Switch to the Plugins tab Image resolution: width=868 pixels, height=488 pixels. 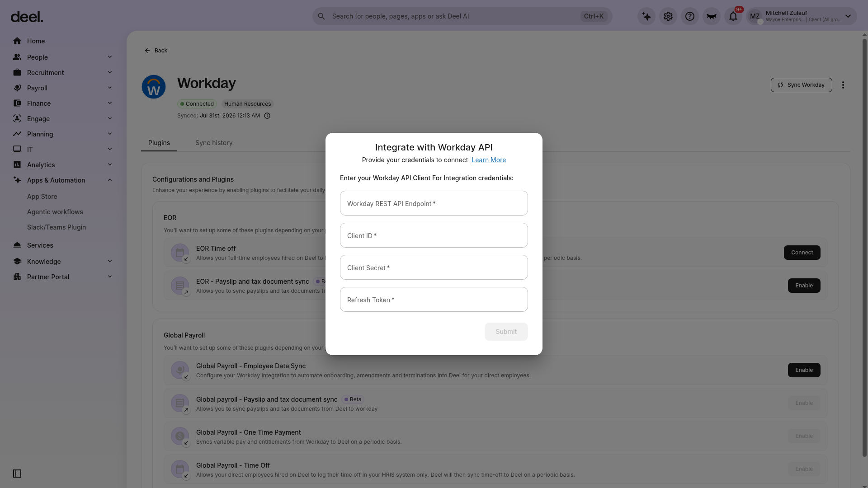point(159,143)
